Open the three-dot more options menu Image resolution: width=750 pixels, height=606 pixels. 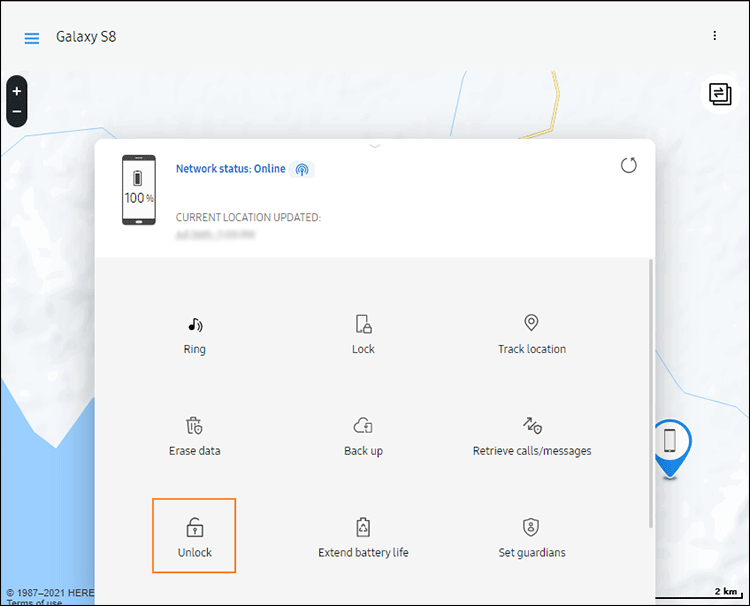click(715, 35)
